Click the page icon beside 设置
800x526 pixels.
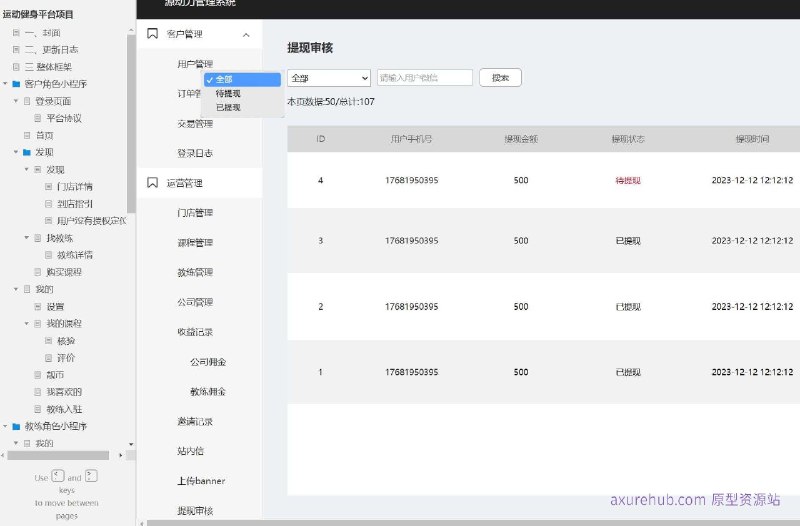(38, 307)
